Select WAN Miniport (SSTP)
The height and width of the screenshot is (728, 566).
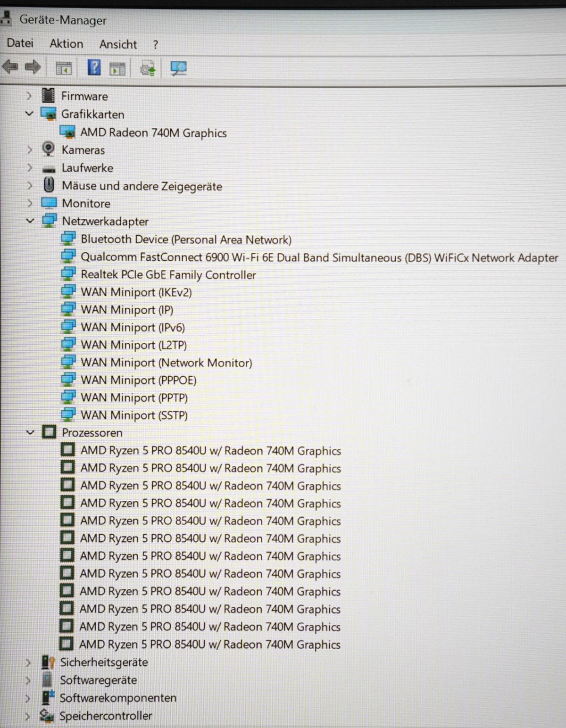click(x=134, y=415)
